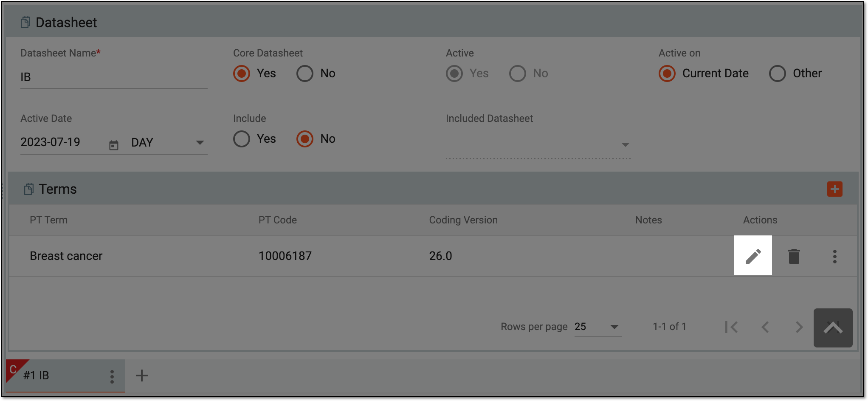Screen dimensions: 868x401
Task: Delete the Breast cancer term row
Action: [x=794, y=257]
